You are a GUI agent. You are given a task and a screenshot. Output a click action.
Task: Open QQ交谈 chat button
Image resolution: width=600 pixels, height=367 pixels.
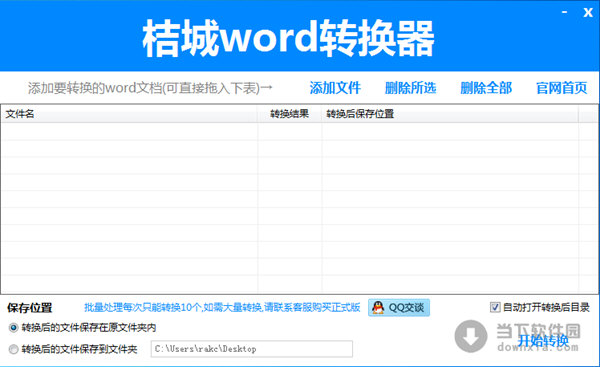[x=399, y=307]
